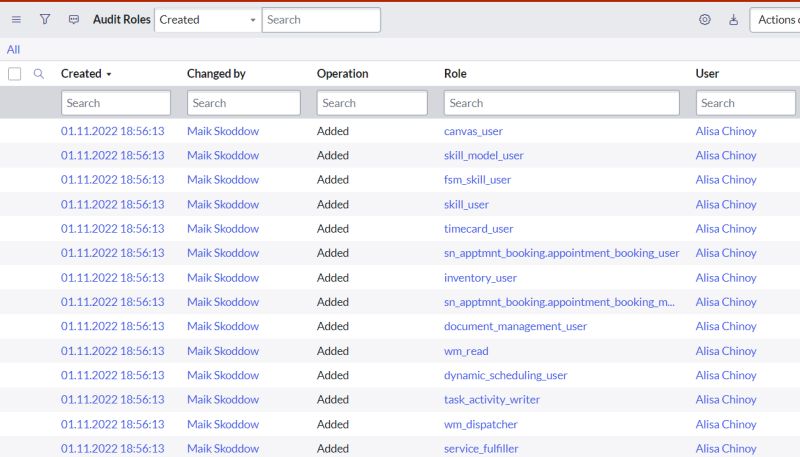
Task: Open the Created search-field dropdown
Action: 207,20
